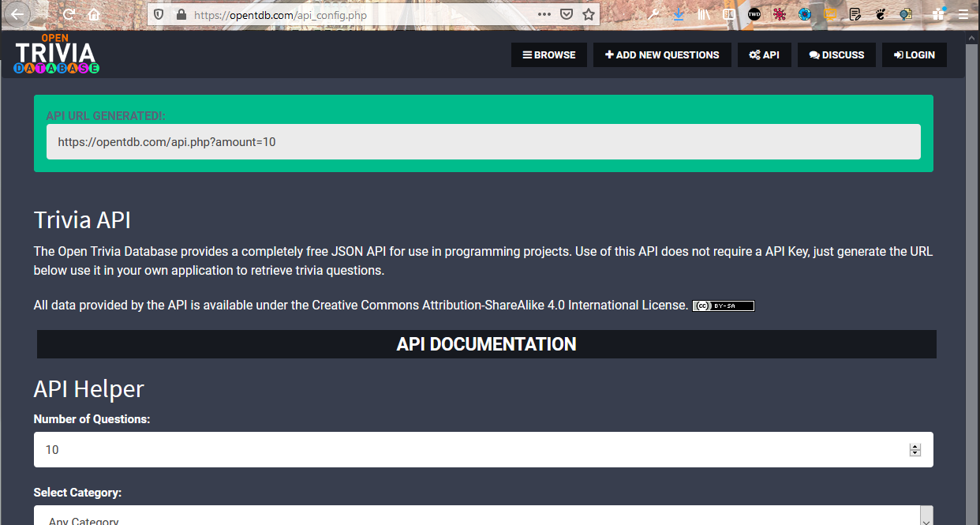Open the DISCUSS navigation item

click(837, 55)
